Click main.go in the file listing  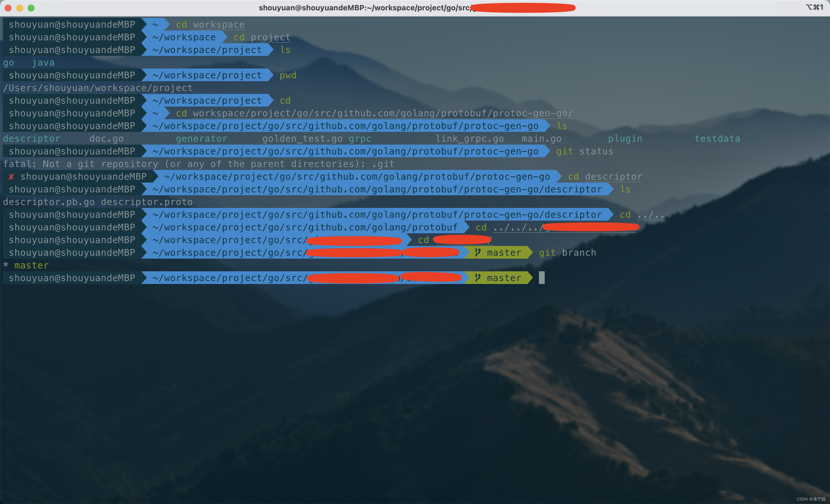541,139
